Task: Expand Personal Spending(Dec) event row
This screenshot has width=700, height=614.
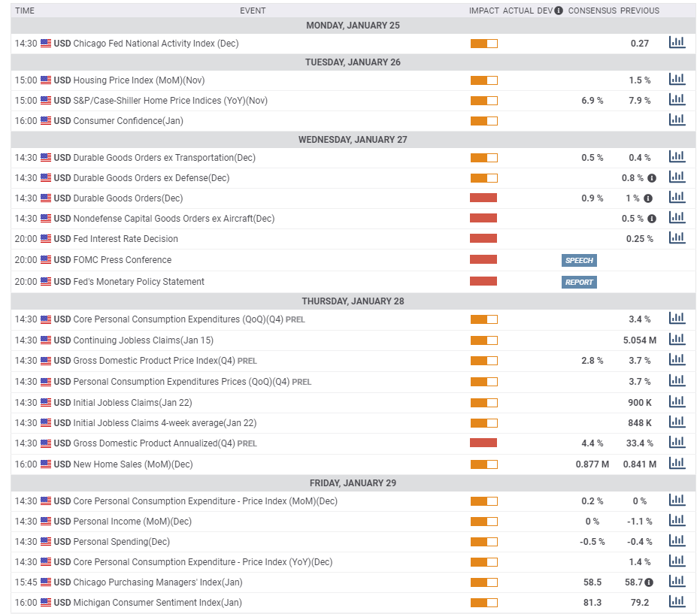Action: click(121, 542)
